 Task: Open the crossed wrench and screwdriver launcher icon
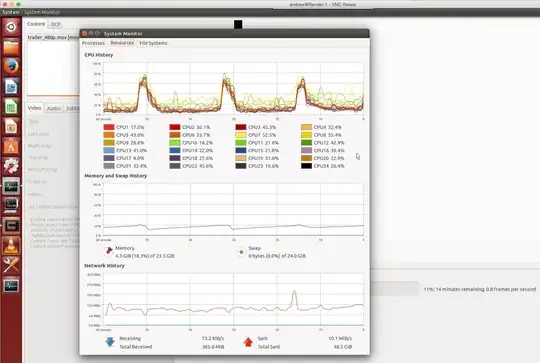pos(11,266)
